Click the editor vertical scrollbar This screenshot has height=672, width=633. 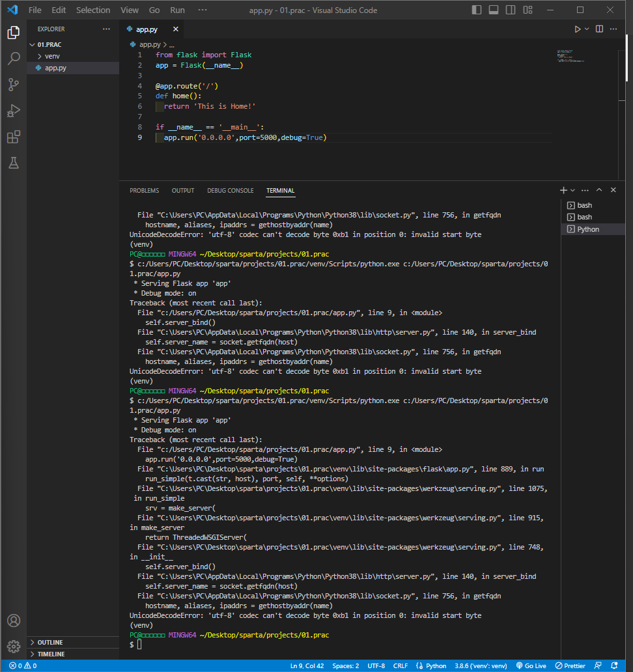[622, 113]
